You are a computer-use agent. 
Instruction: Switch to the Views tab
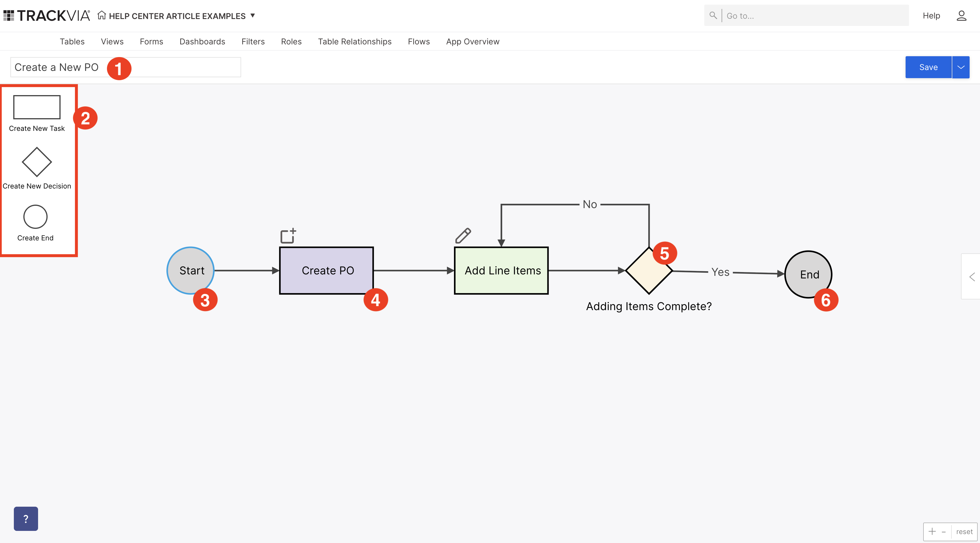click(x=112, y=42)
